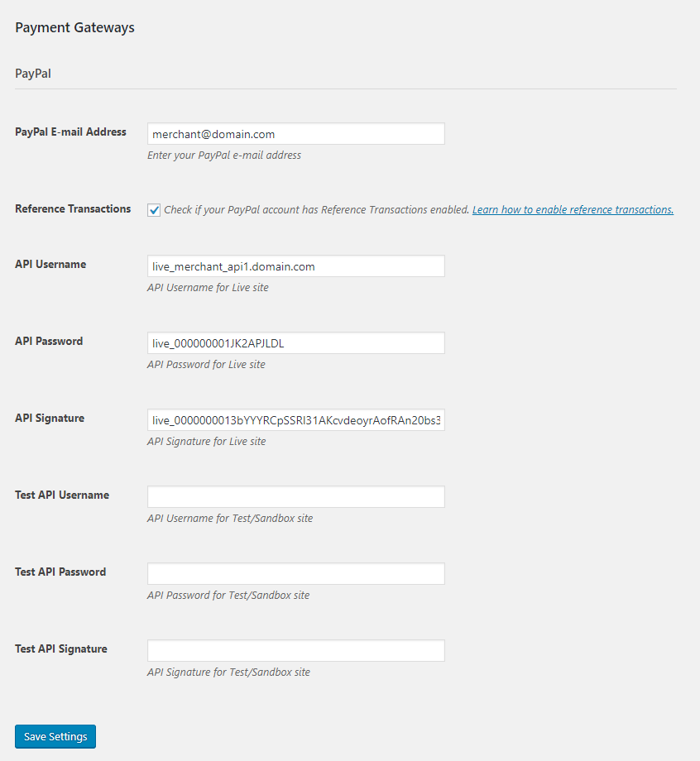
Task: Focus the API Username text box
Action: 295,266
